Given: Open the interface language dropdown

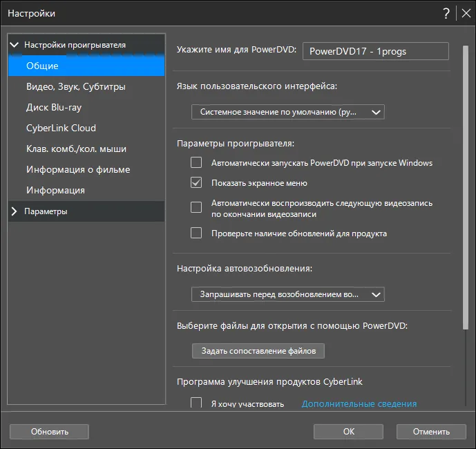Looking at the screenshot, I should click(288, 112).
